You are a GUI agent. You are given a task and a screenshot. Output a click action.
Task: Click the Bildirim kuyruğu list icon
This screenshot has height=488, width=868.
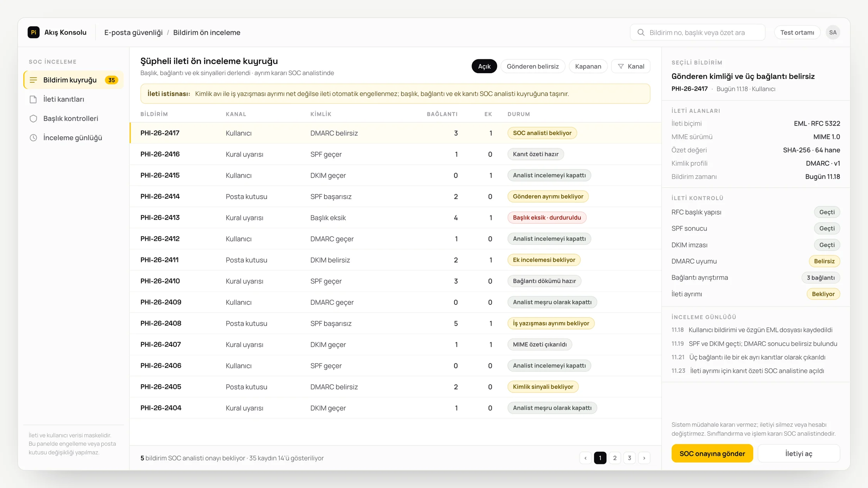tap(33, 80)
